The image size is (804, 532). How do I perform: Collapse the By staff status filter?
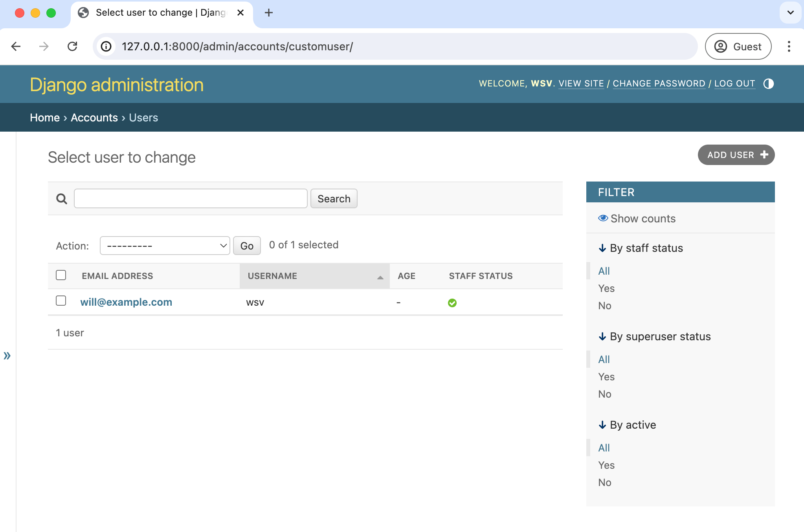641,248
